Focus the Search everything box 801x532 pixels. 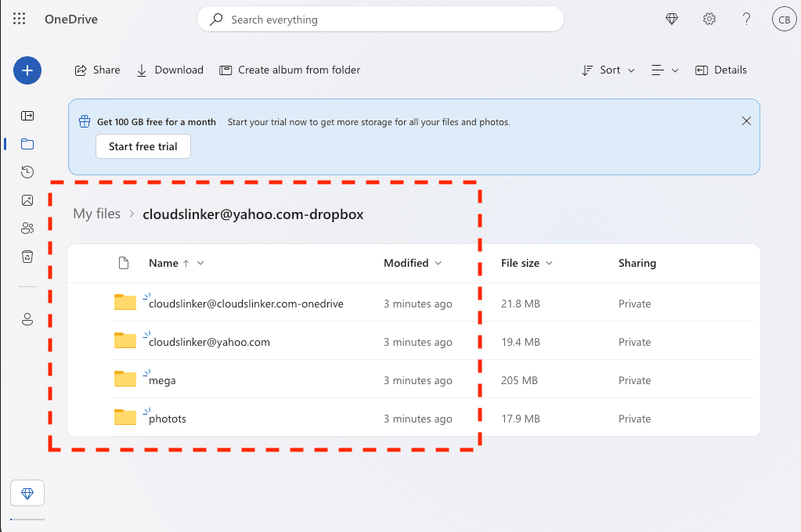[380, 20]
